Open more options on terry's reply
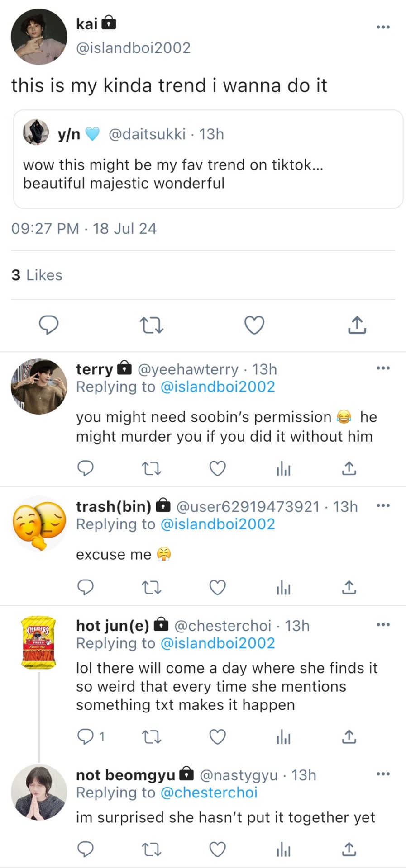 tap(383, 368)
